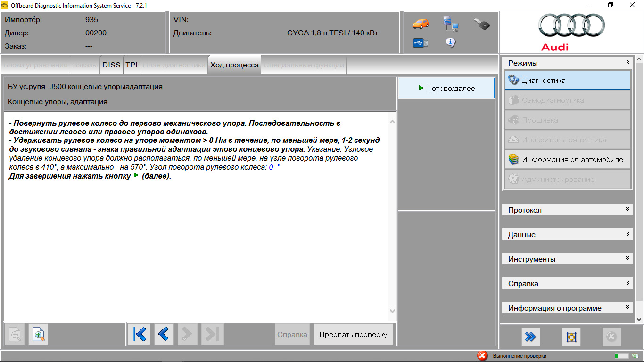Open Информация об автомобиле

pos(568,159)
